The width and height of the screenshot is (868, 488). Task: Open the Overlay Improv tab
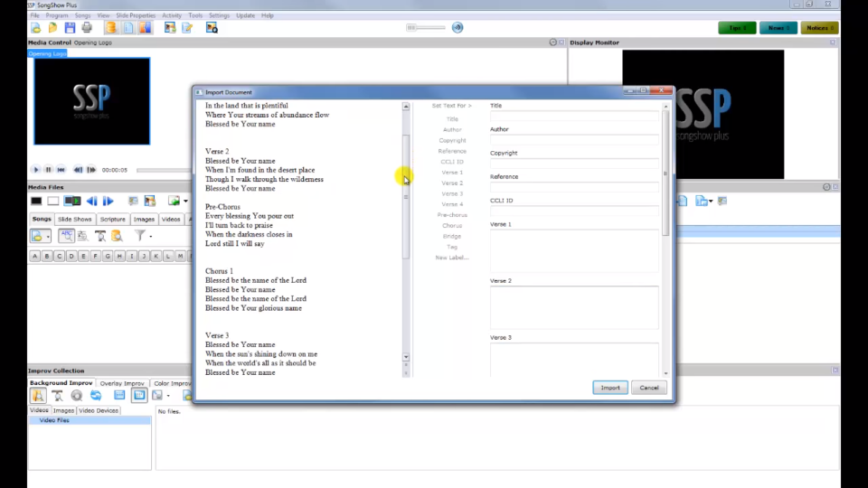click(x=122, y=383)
